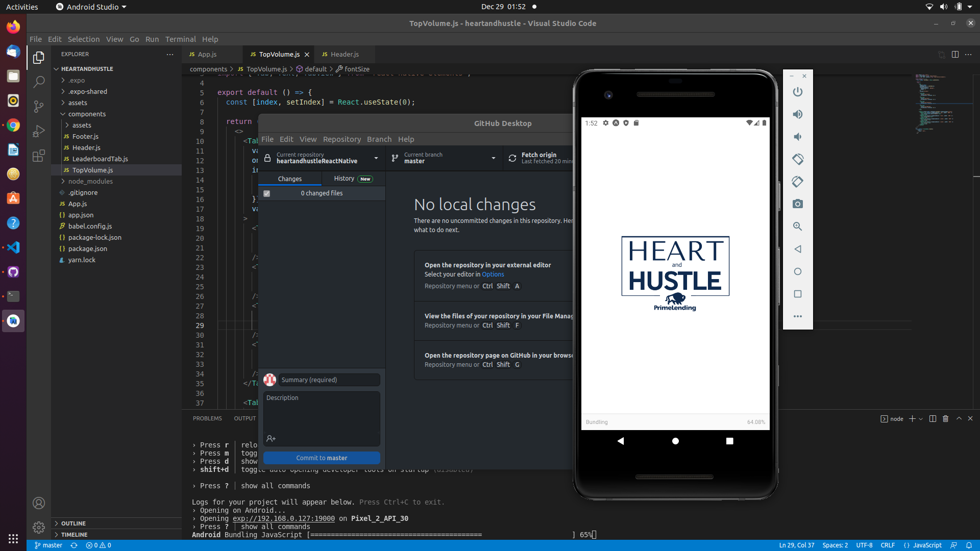Open Search in the activity bar

pyautogui.click(x=39, y=82)
